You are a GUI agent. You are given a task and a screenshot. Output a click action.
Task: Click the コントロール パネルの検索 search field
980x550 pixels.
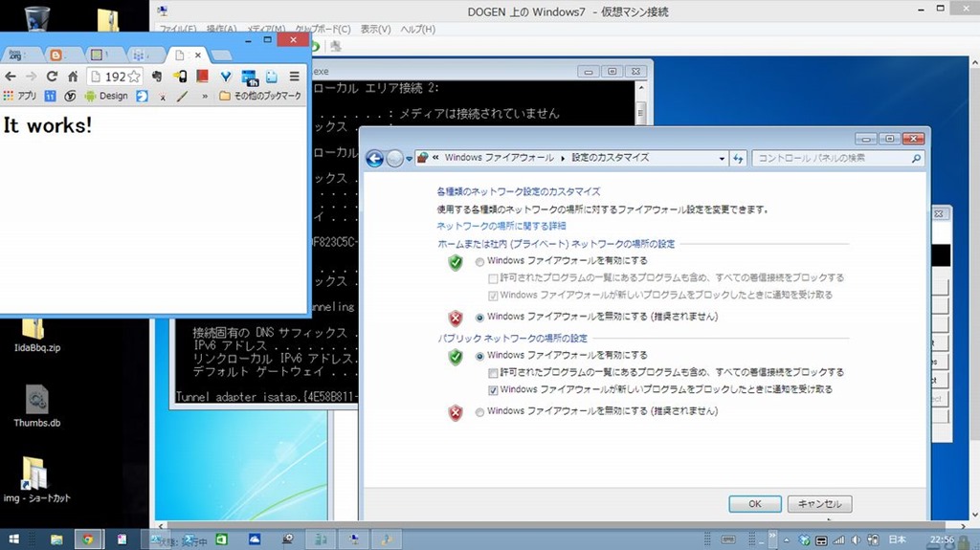coord(831,159)
